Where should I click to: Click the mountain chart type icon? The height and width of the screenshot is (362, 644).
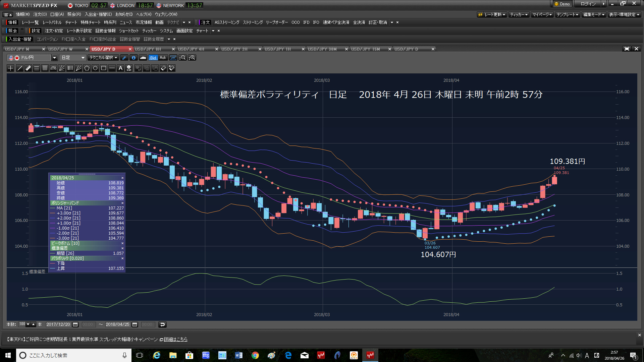pos(143,58)
